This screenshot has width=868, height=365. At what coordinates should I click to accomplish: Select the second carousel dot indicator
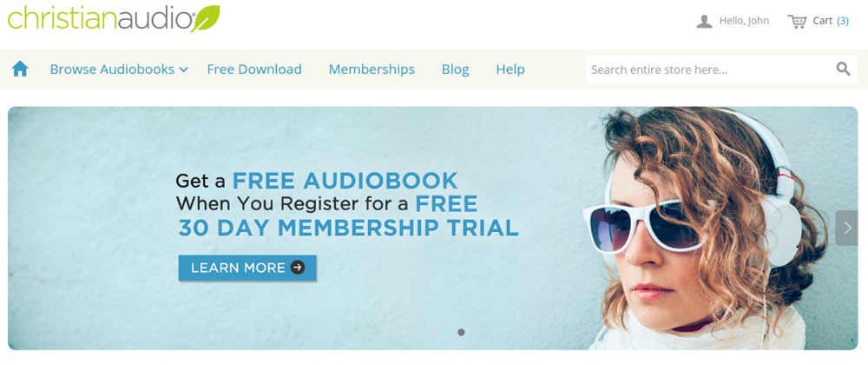click(433, 332)
